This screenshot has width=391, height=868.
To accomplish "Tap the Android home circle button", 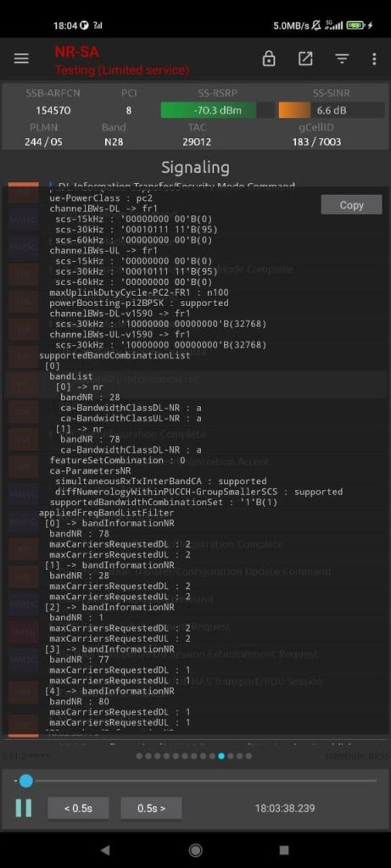I will click(195, 849).
